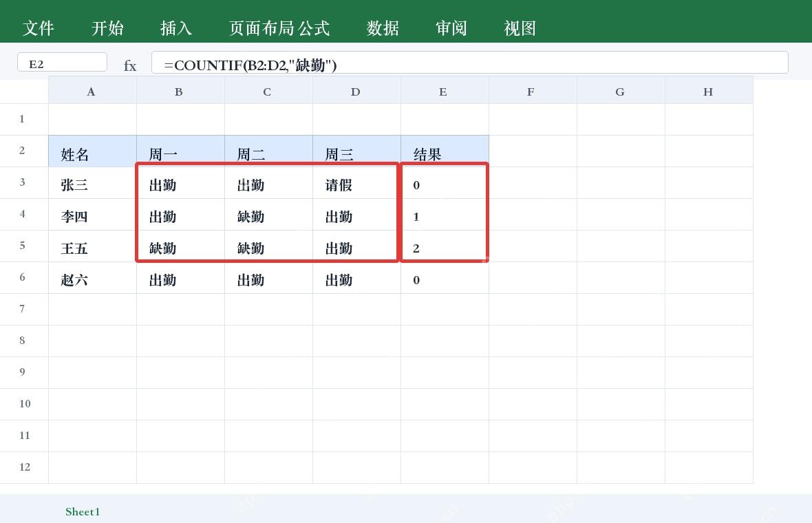Select the 李四 name cell
This screenshot has height=523, width=812.
(x=93, y=215)
